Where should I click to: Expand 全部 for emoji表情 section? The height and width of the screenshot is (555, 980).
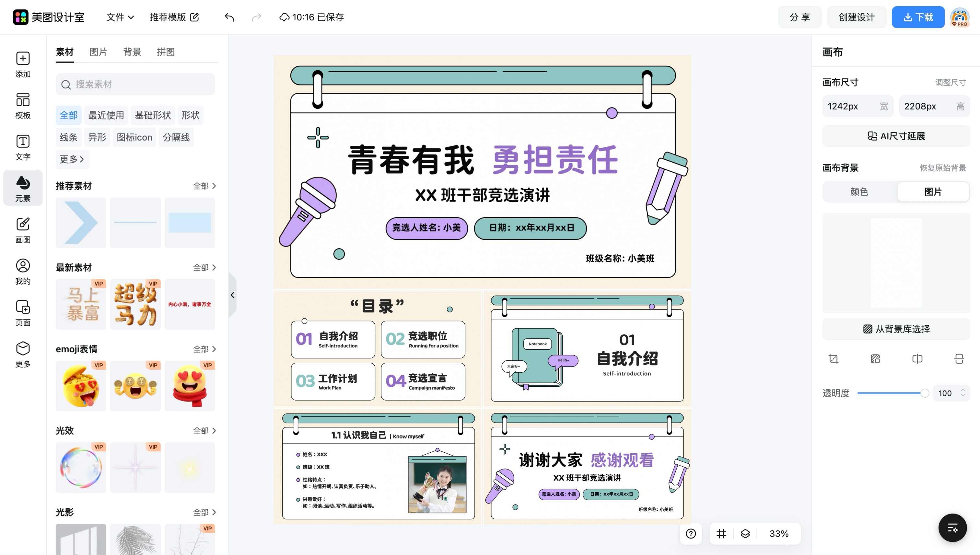(x=204, y=349)
